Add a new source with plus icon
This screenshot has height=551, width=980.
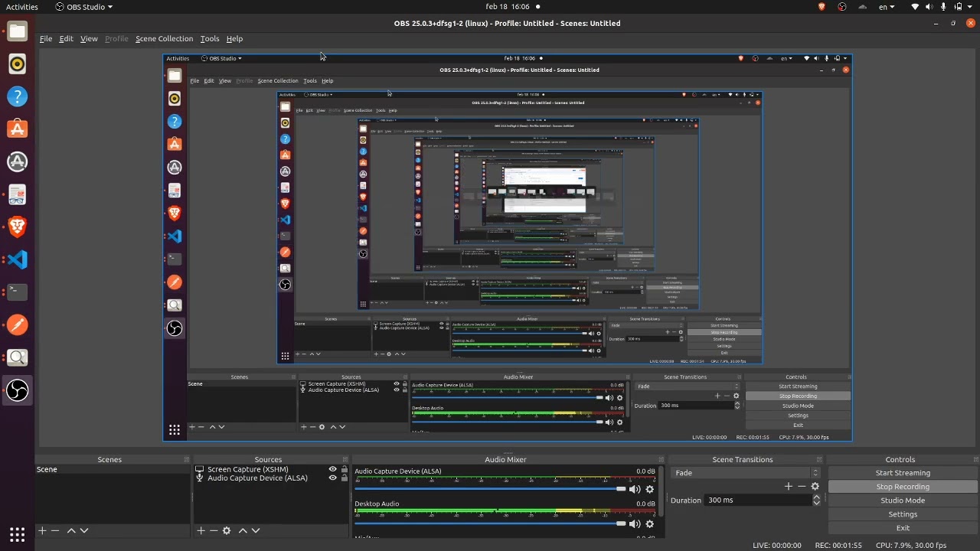[x=201, y=530]
